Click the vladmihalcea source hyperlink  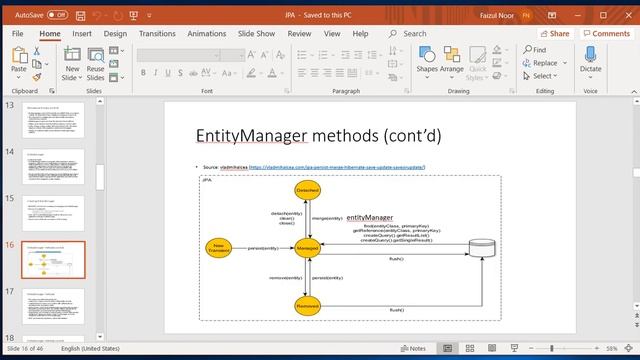[x=337, y=167]
